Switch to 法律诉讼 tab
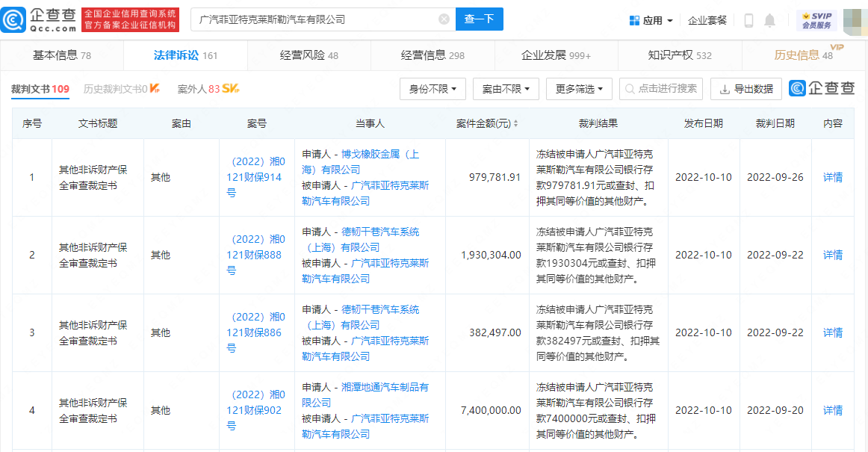Screen dimensions: 868x452 pyautogui.click(x=185, y=55)
